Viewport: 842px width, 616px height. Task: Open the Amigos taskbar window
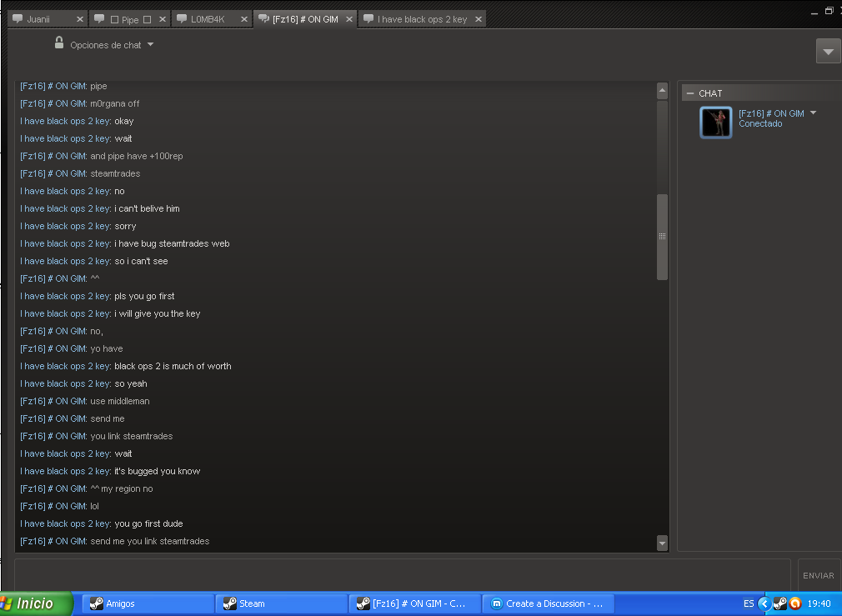click(x=148, y=603)
